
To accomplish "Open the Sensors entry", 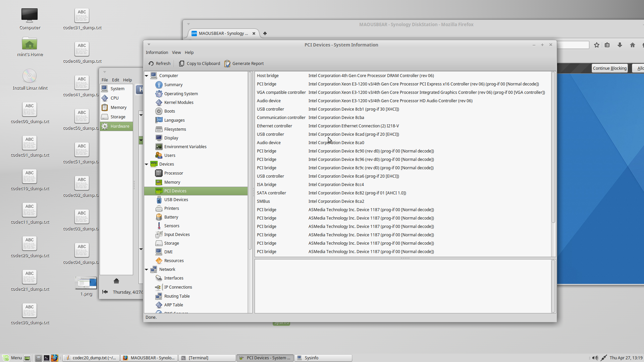I will point(171,226).
